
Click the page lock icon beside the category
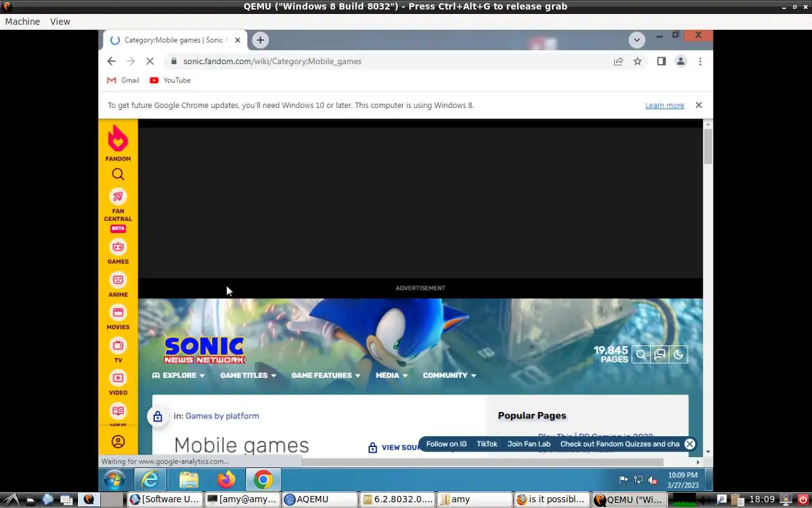click(x=158, y=417)
